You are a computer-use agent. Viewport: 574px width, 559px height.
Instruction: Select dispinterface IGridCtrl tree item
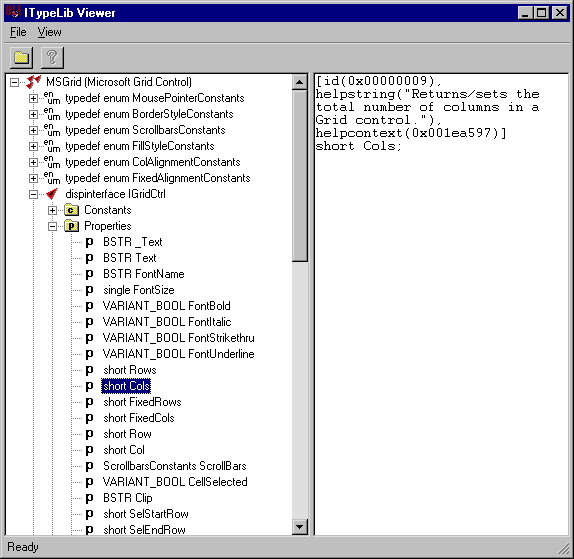(x=115, y=194)
